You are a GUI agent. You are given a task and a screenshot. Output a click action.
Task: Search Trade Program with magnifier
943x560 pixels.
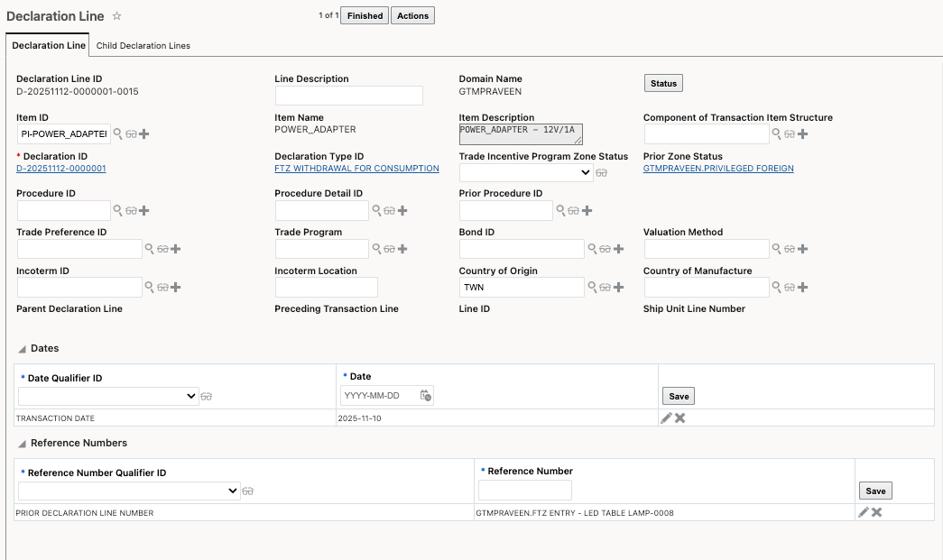376,249
